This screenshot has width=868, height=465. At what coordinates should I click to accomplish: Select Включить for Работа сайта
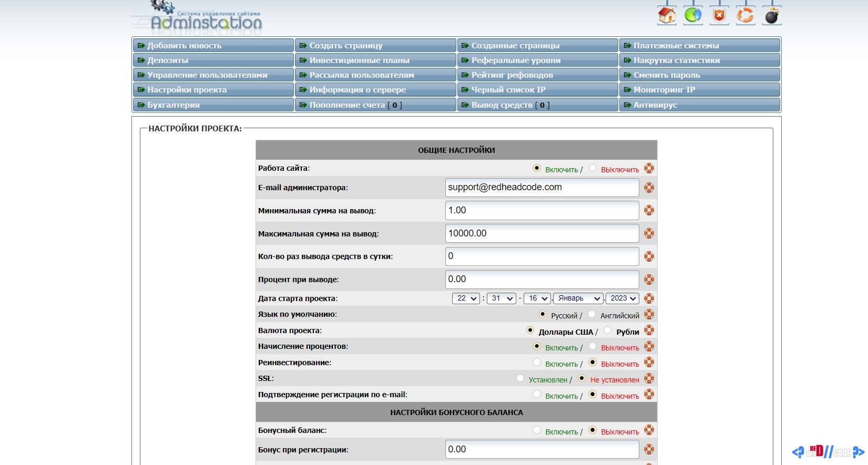[537, 168]
